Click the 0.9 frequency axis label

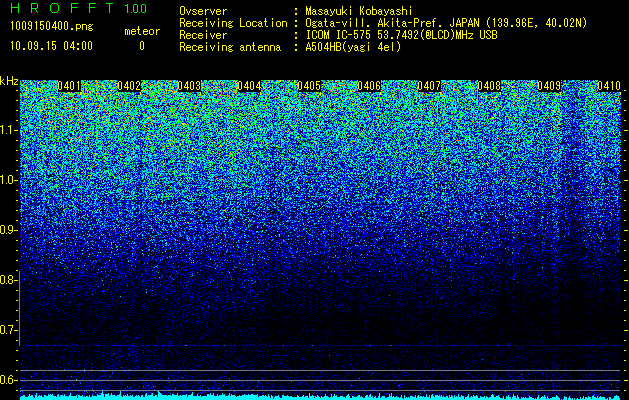click(x=9, y=230)
